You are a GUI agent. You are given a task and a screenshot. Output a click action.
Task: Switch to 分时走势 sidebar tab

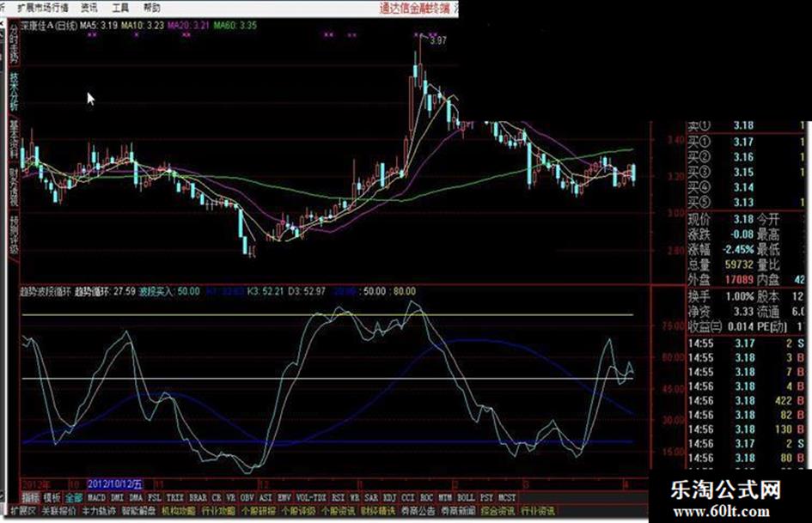click(14, 44)
